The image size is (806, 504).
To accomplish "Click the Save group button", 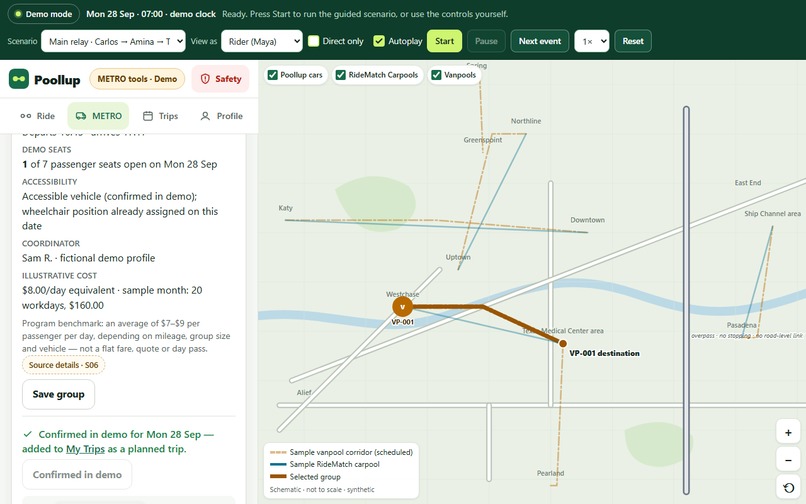I will click(x=59, y=394).
